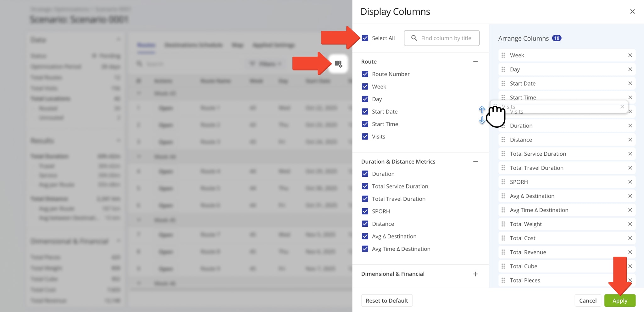The height and width of the screenshot is (312, 644).
Task: Open the column settings icon
Action: (338, 64)
